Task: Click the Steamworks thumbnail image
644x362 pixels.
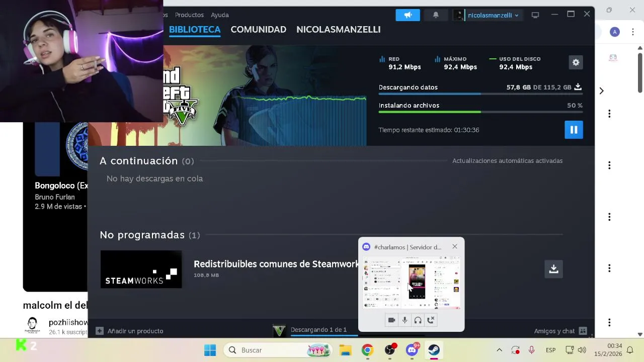Action: point(141,269)
